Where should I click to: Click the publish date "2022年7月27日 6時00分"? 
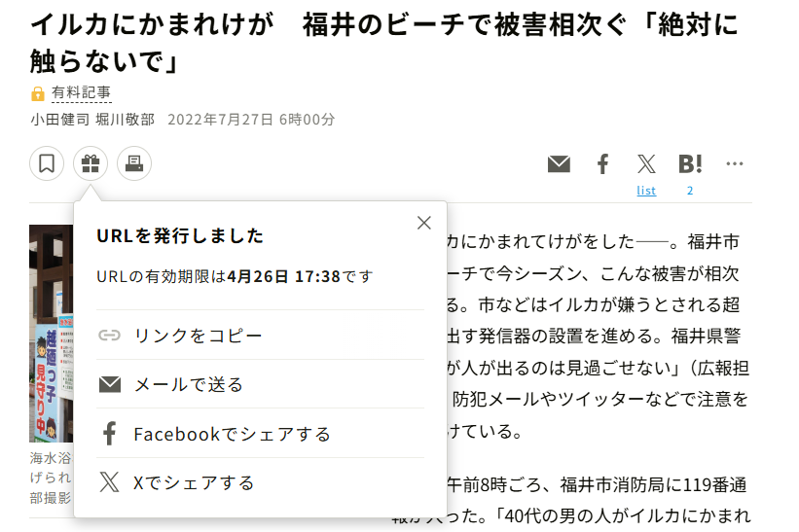click(251, 120)
